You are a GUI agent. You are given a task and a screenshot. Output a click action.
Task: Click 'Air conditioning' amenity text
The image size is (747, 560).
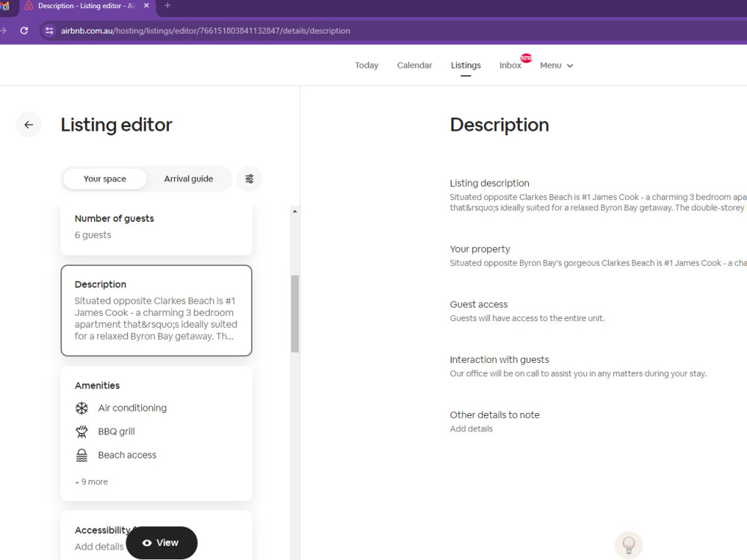tap(132, 408)
